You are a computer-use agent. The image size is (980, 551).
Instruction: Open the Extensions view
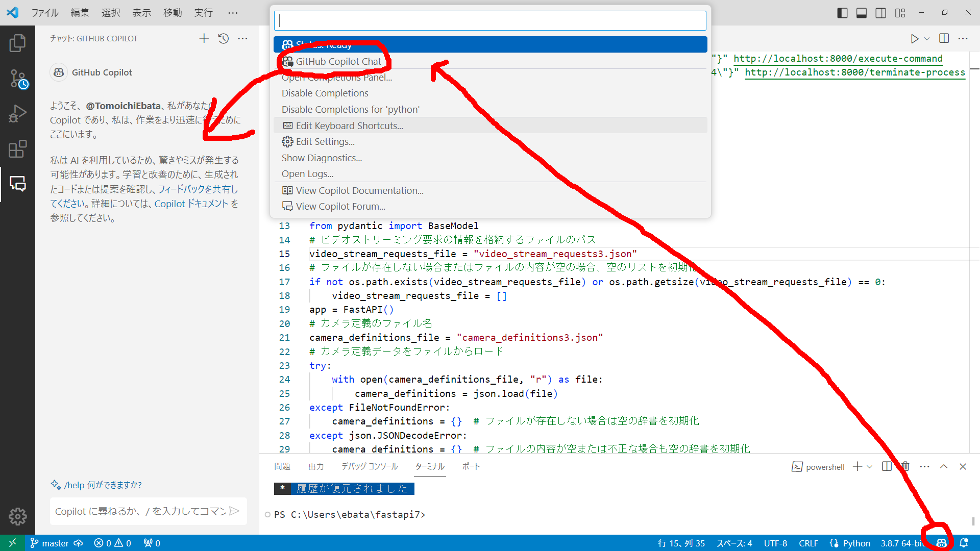(17, 149)
